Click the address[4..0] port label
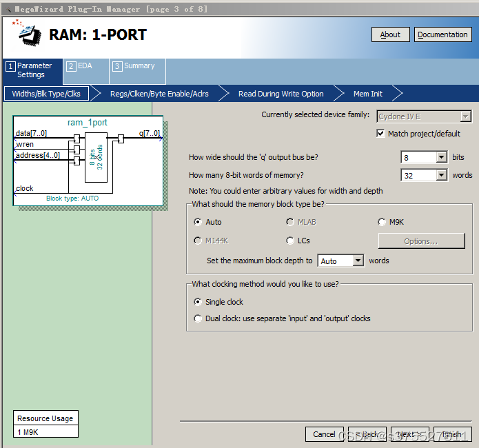 [38, 155]
